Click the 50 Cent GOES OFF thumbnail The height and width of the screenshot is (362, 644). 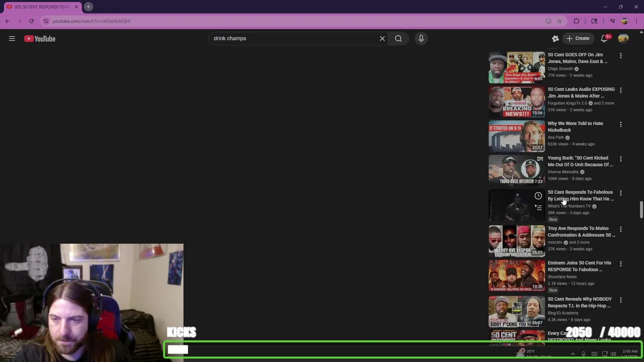(517, 67)
